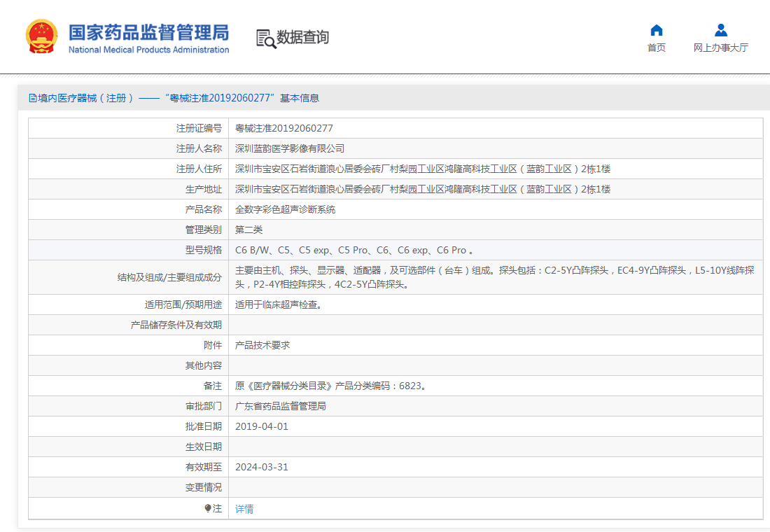The width and height of the screenshot is (770, 532).
Task: Click expiry date 2024-03-31
Action: pyautogui.click(x=262, y=467)
